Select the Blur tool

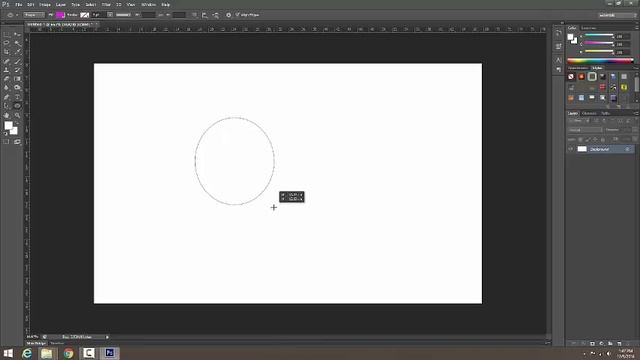6,88
